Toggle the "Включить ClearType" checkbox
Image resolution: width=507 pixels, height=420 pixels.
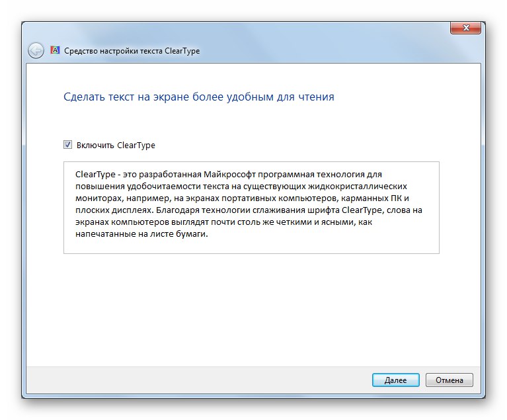(x=67, y=145)
